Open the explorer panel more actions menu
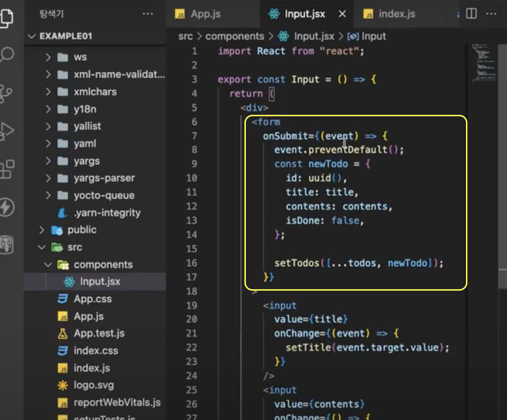507x420 pixels. (148, 14)
